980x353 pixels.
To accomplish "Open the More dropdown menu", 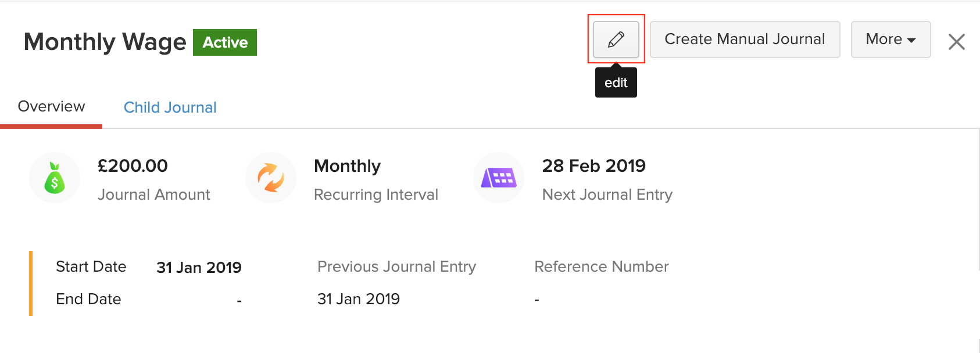I will (x=890, y=39).
